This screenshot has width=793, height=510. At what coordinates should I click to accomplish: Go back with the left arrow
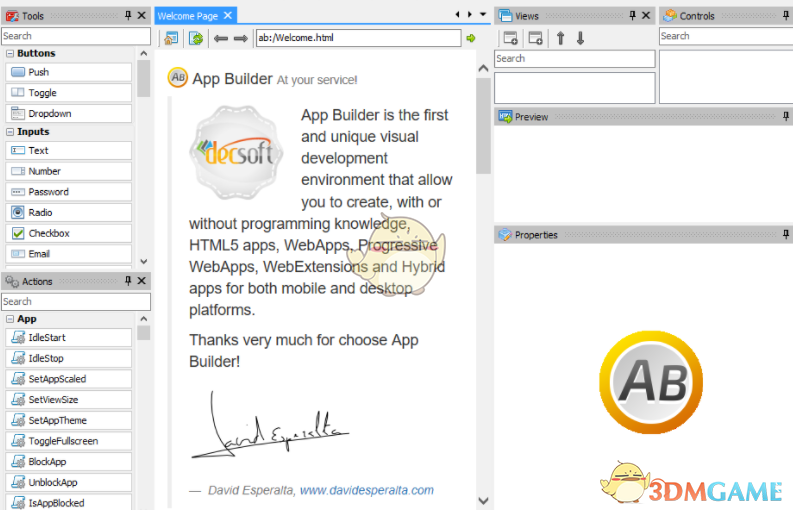[221, 38]
